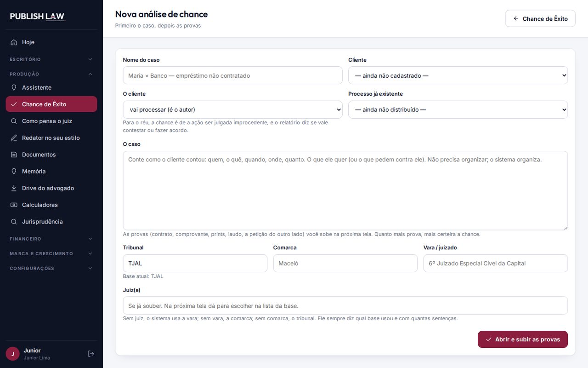The height and width of the screenshot is (368, 588).
Task: Open Assistente via its lightbulb icon
Action: pyautogui.click(x=14, y=87)
